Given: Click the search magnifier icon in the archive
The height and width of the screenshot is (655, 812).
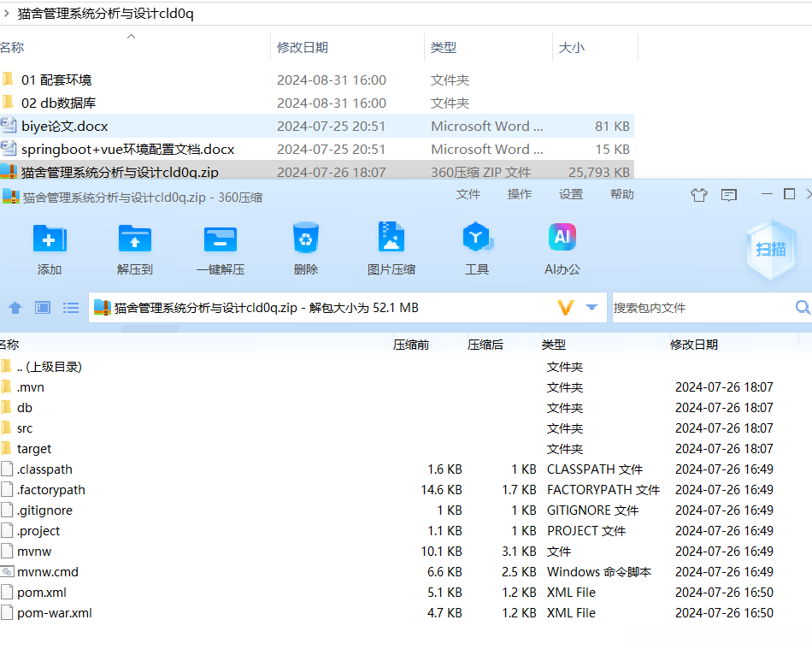Looking at the screenshot, I should tap(802, 307).
